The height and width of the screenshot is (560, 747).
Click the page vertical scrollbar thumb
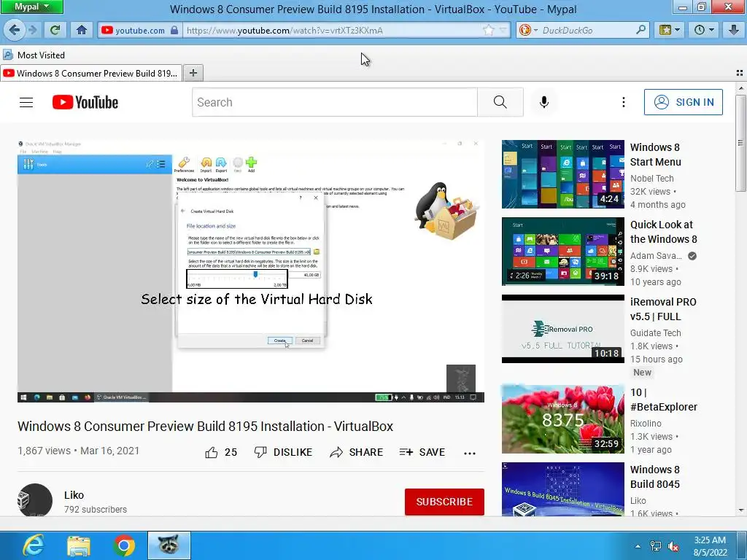[x=740, y=143]
